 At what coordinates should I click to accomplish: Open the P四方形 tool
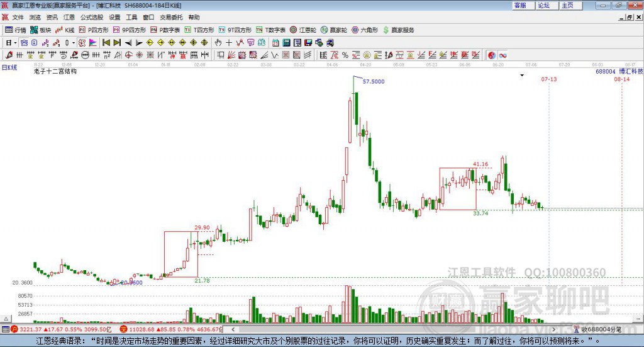click(94, 30)
